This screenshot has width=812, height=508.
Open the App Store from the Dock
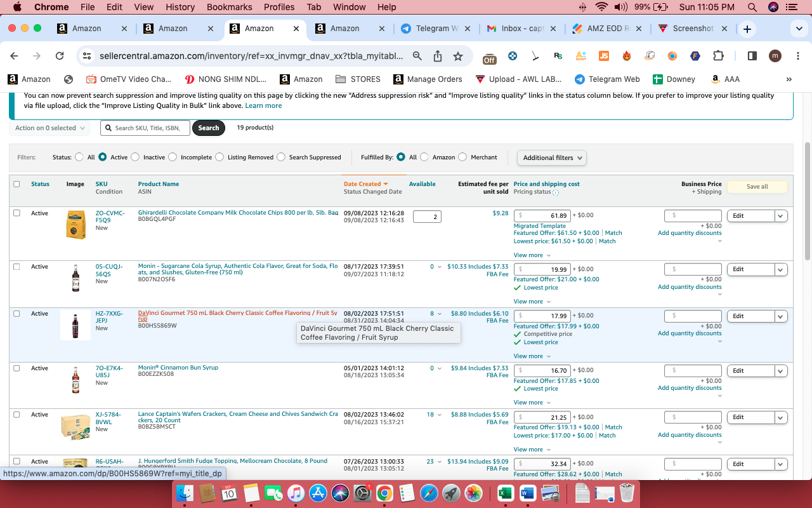318,493
